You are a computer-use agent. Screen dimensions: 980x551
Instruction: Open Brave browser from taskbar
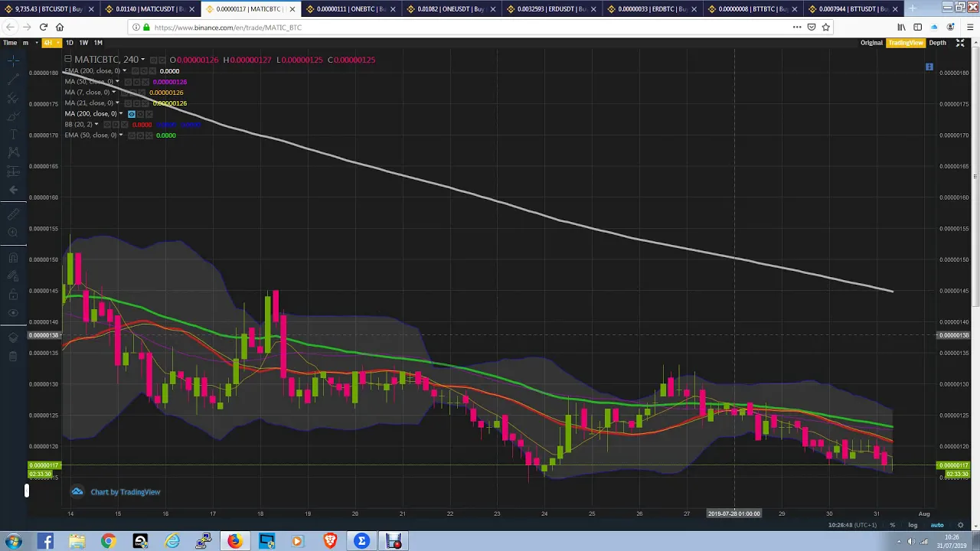coord(330,542)
